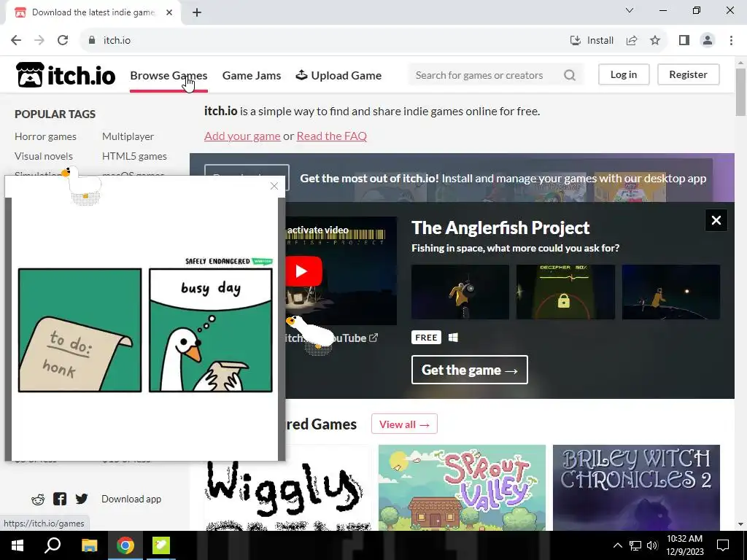Bookmark this page with the star
This screenshot has width=747, height=560.
point(655,40)
